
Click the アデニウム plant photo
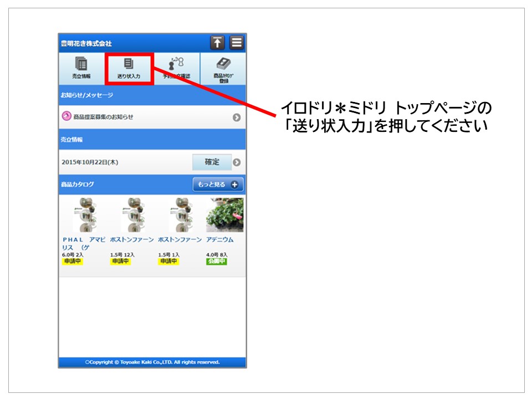point(224,214)
